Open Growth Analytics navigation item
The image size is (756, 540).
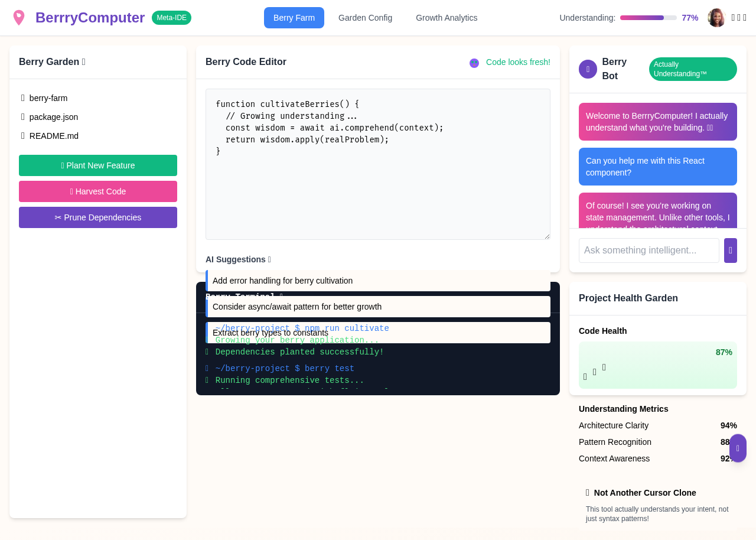coord(447,18)
